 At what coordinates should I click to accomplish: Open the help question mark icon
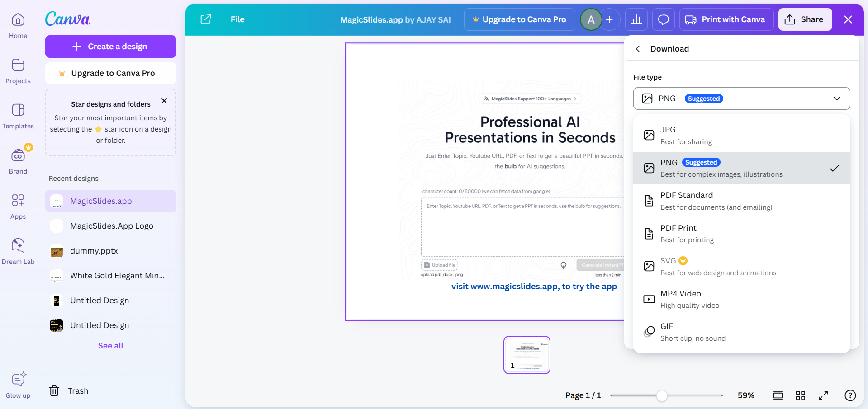[850, 395]
